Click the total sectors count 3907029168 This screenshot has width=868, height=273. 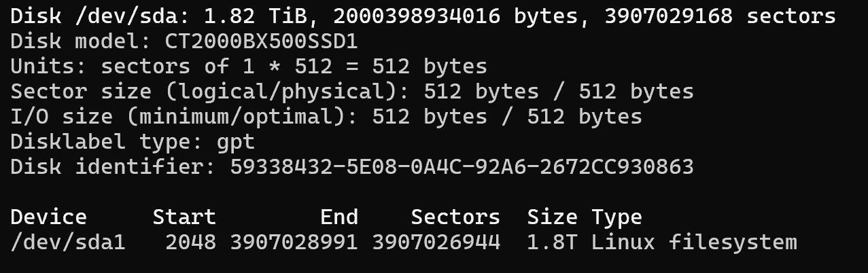pos(668,16)
